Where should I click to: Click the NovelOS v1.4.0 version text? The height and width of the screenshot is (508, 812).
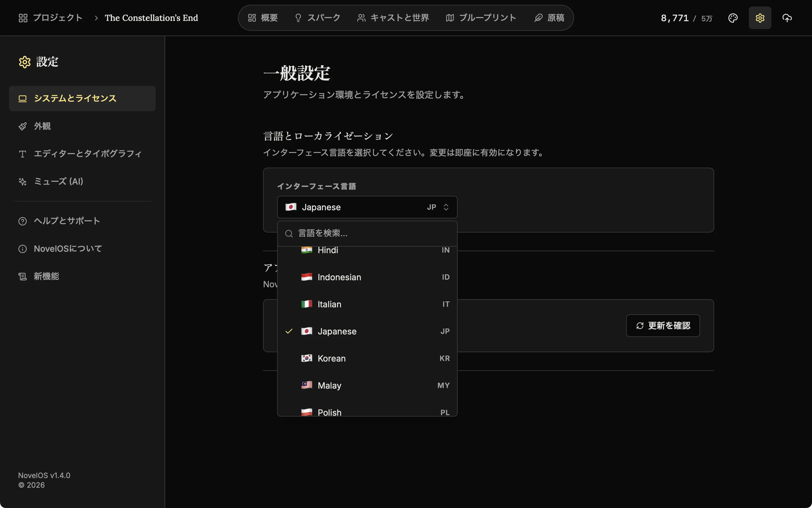pyautogui.click(x=44, y=476)
